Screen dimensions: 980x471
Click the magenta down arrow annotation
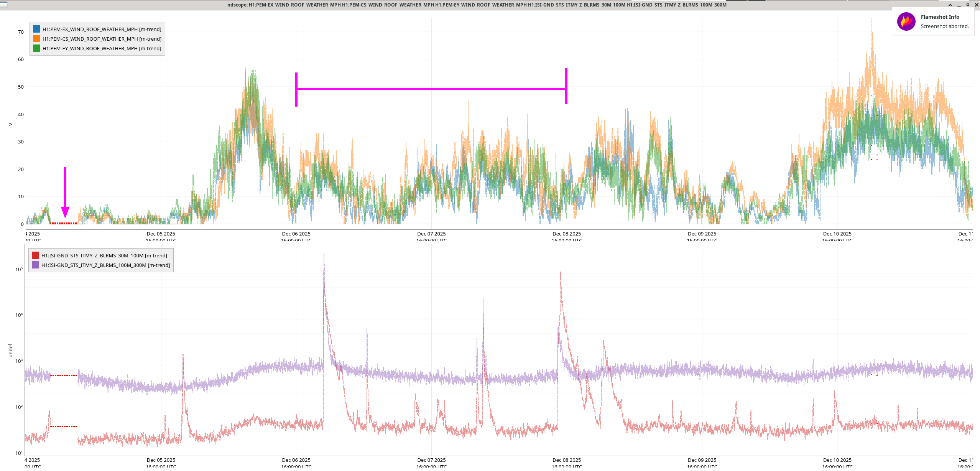tap(65, 192)
